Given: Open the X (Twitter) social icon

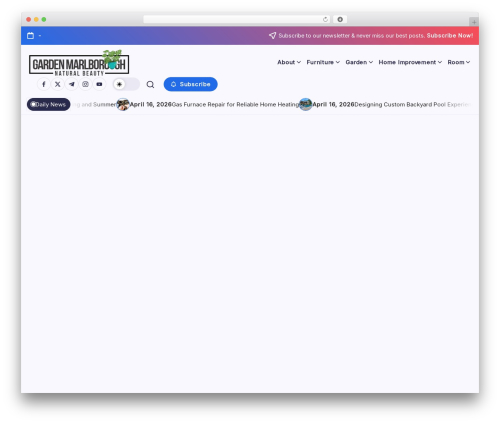Looking at the screenshot, I should click(58, 84).
